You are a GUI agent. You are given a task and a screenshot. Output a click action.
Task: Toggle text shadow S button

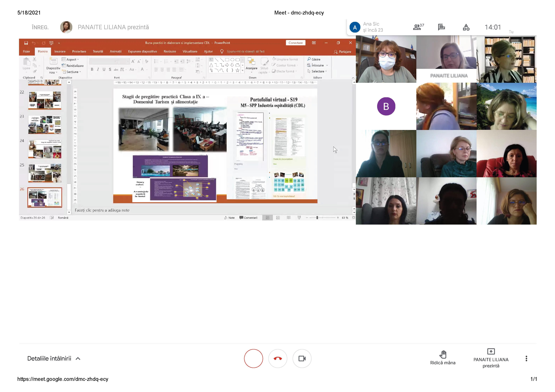coord(110,69)
